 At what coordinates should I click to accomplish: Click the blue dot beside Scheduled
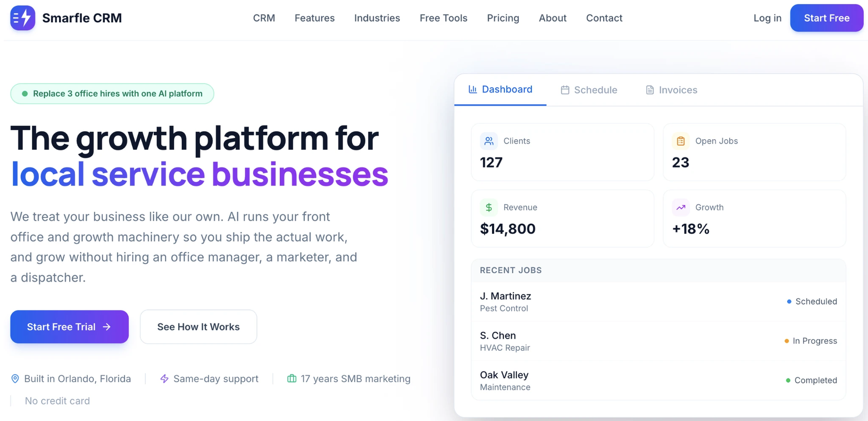click(789, 301)
